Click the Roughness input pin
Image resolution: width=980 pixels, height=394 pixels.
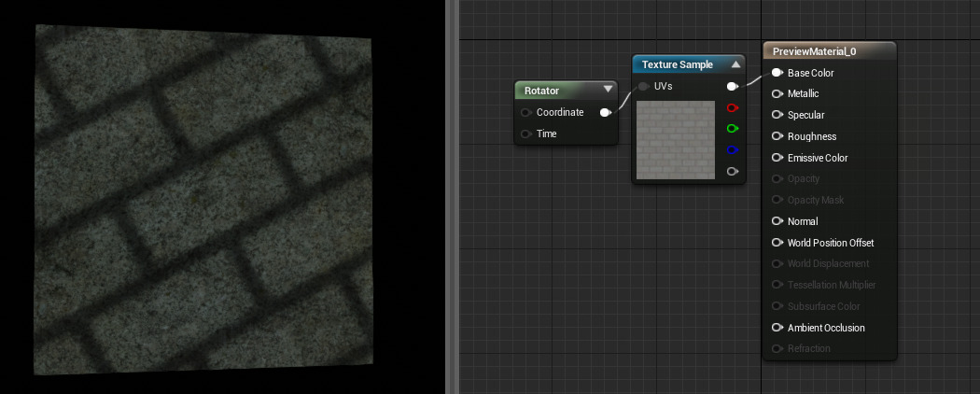pos(777,136)
